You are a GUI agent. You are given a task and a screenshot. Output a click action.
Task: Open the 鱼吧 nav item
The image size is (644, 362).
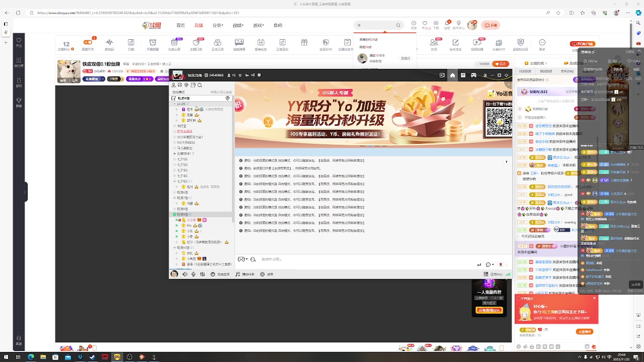pyautogui.click(x=278, y=25)
